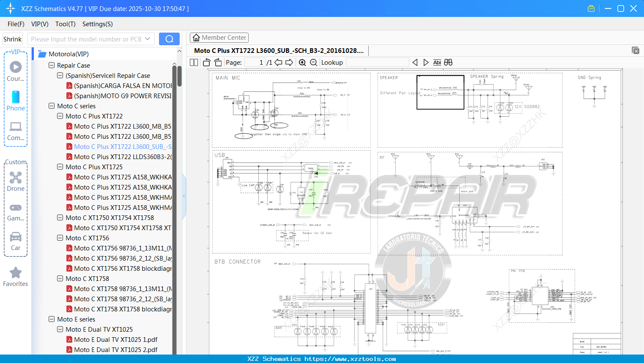Open Moto C XT1758 98736_2_12_(SB_la file
Image resolution: width=644 pixels, height=363 pixels.
point(123,299)
